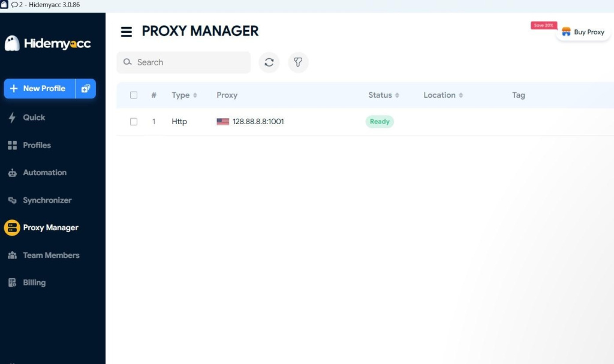Click the Automation robot icon
The width and height of the screenshot is (614, 364).
12,173
